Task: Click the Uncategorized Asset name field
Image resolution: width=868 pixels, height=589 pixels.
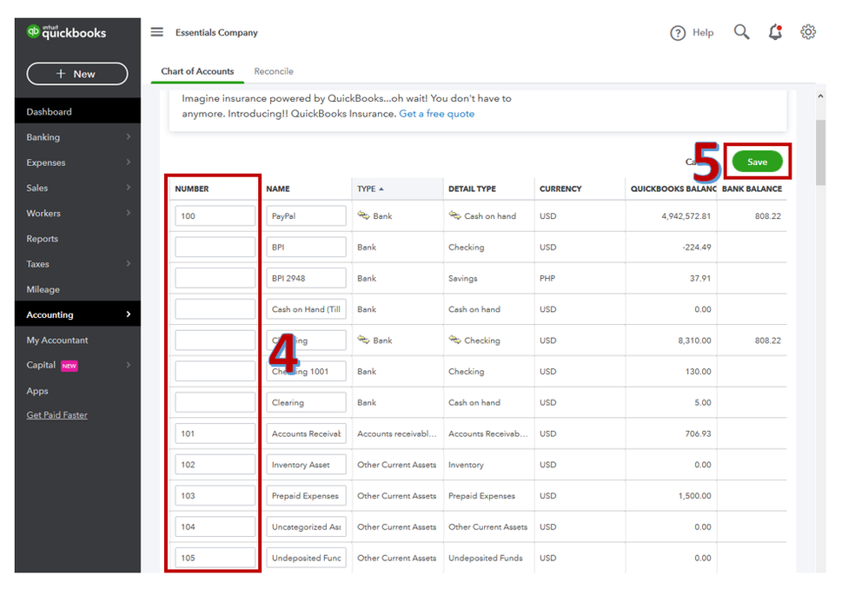Action: click(x=306, y=526)
